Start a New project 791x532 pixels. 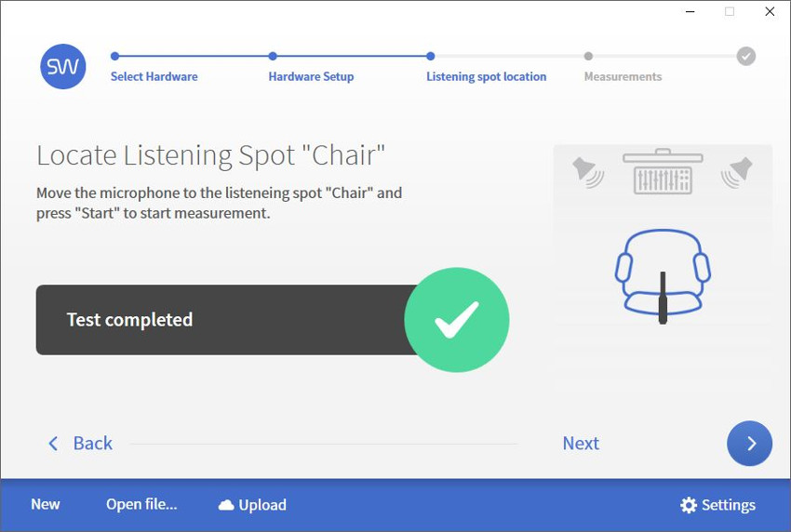[x=46, y=504]
